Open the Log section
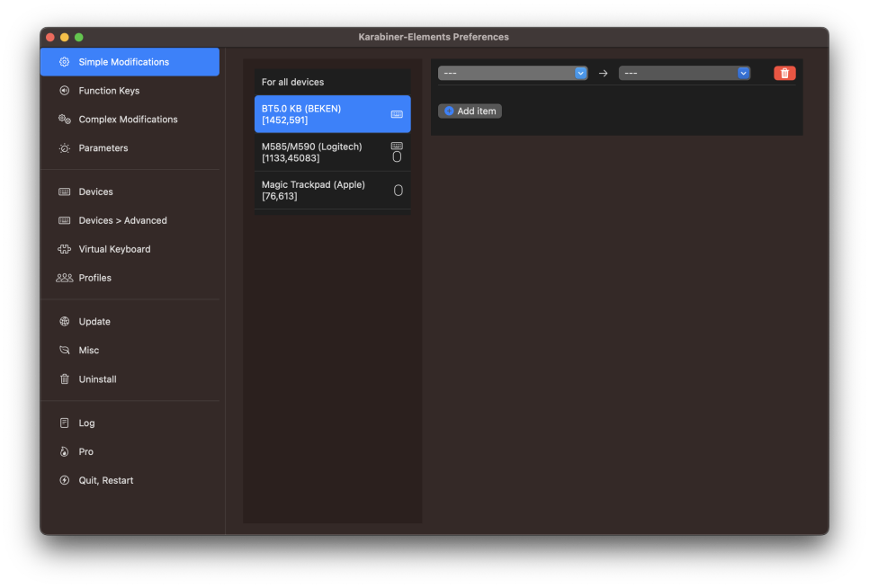 pyautogui.click(x=130, y=423)
